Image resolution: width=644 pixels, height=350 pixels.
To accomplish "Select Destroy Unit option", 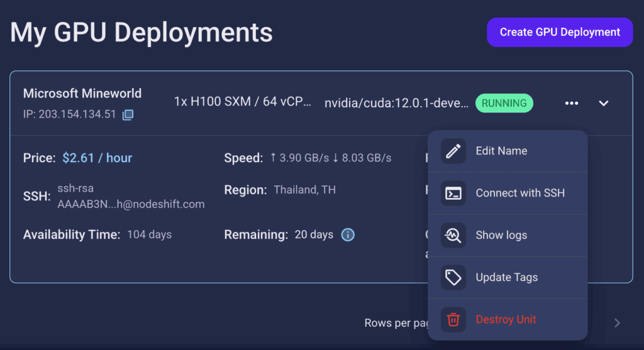I will (508, 320).
